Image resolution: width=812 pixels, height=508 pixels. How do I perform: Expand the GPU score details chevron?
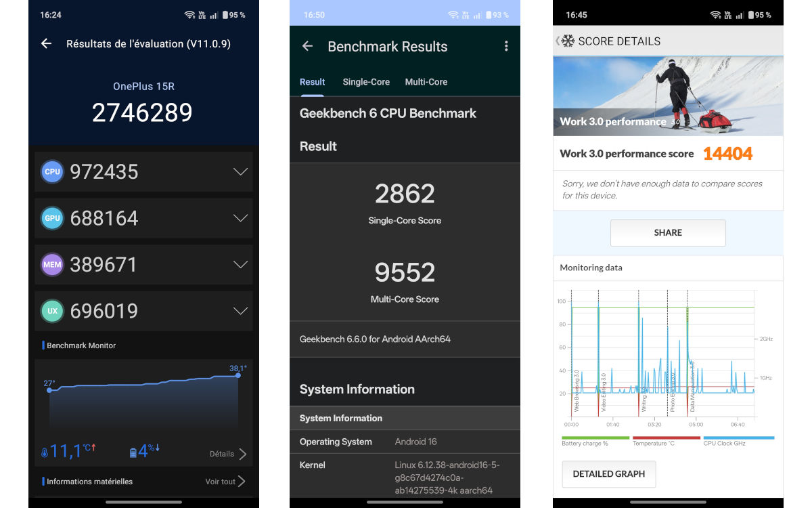(x=240, y=218)
